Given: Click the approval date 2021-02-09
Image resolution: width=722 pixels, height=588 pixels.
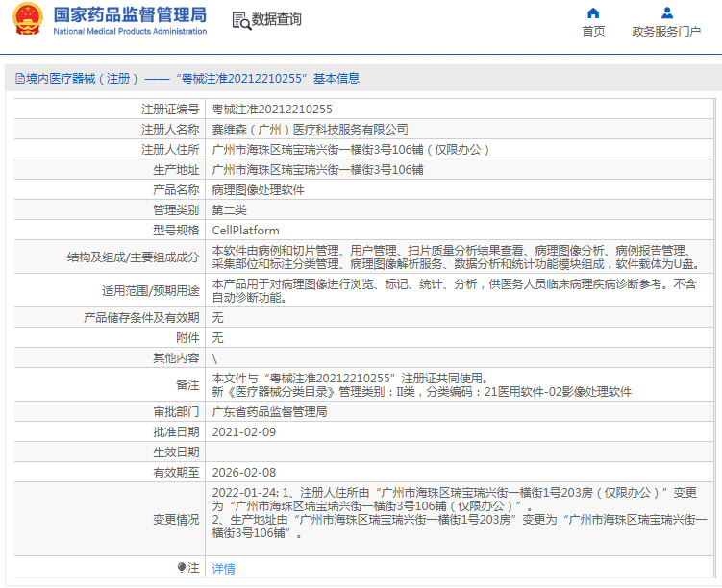Looking at the screenshot, I should click(243, 432).
